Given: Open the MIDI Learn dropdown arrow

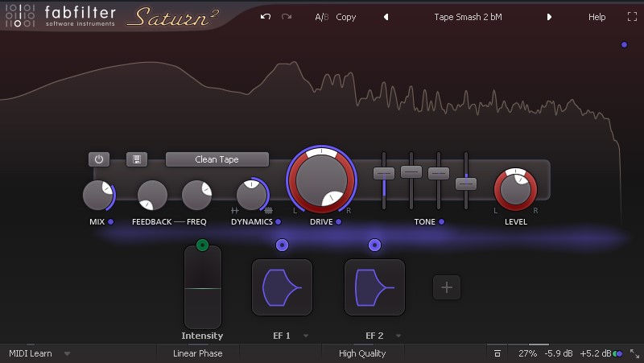Looking at the screenshot, I should pyautogui.click(x=67, y=353).
